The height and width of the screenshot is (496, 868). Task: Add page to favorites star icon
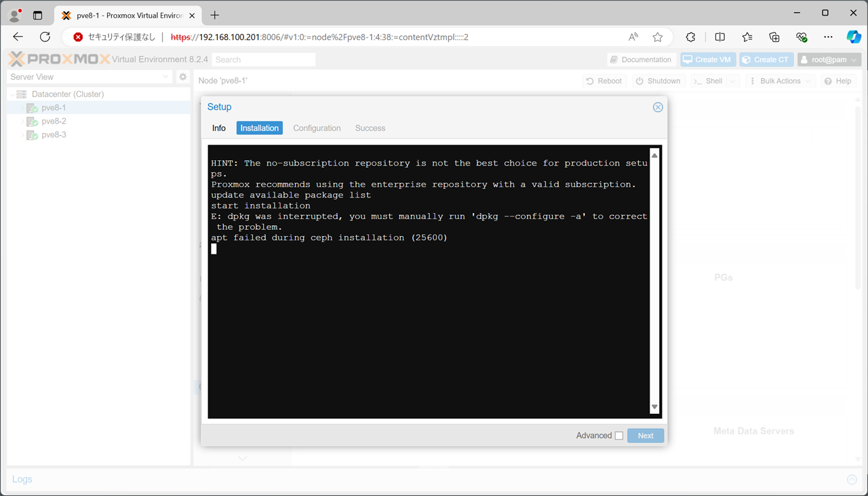(x=657, y=37)
